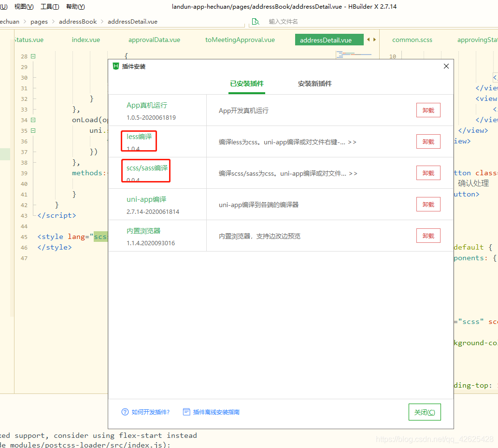Click the 关闭(C) button

tap(425, 412)
